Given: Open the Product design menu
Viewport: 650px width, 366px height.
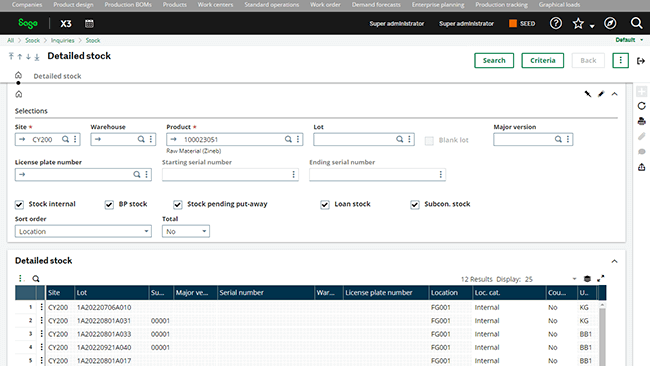Looking at the screenshot, I should [73, 5].
